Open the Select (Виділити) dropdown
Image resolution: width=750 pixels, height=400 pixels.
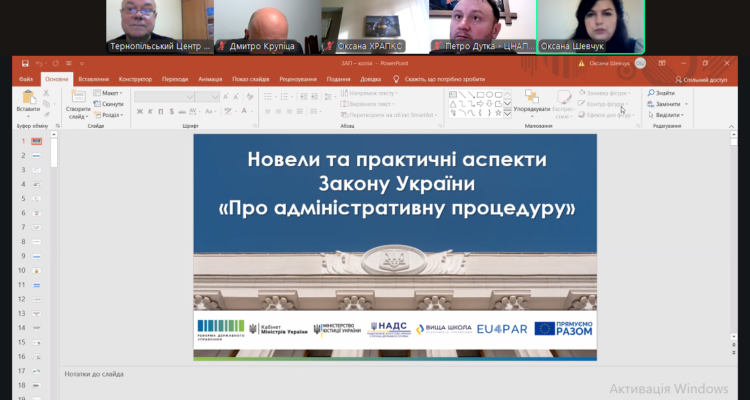click(666, 114)
